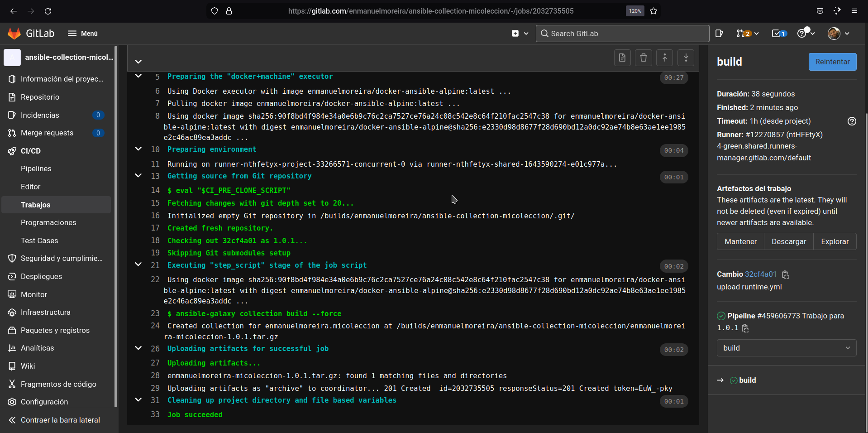Open the merge requests dropdown in the top bar
The image size is (868, 433).
tap(747, 34)
